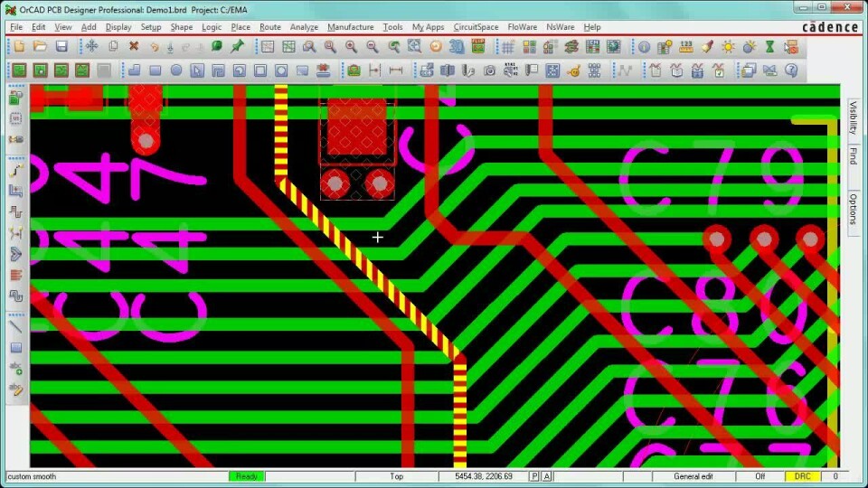Expand the Options side panel

(853, 209)
